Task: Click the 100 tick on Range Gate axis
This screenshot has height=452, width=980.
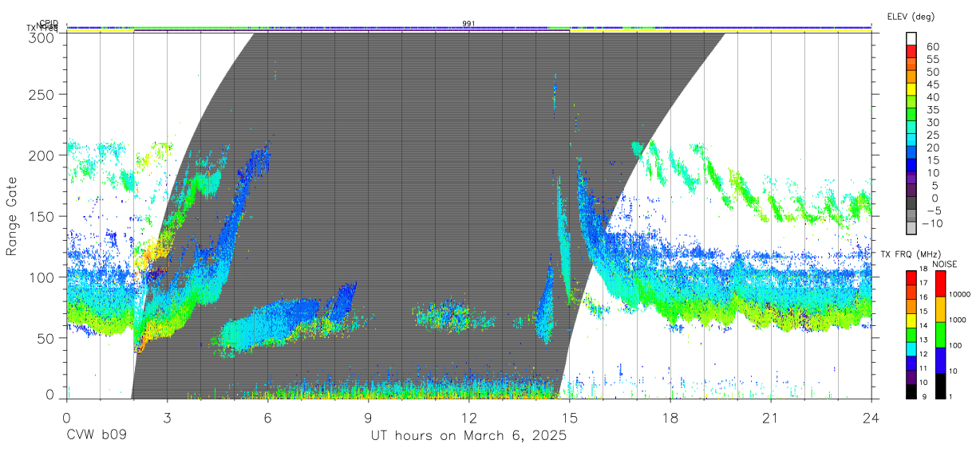Action: pos(41,277)
